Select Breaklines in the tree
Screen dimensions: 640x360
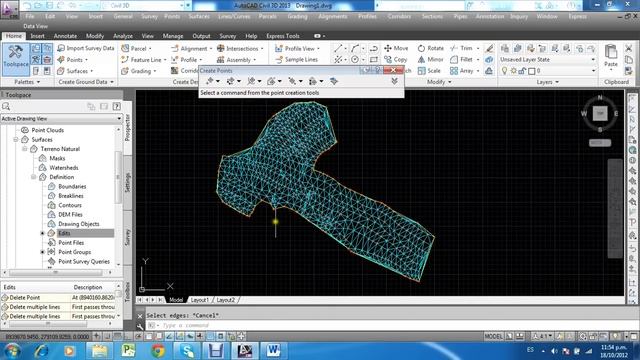pos(71,196)
